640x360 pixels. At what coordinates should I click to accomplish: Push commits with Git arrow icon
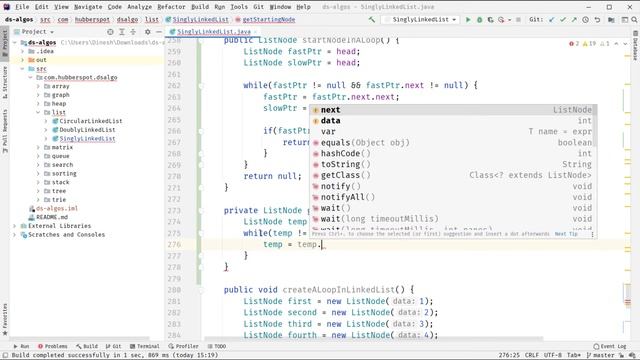(574, 20)
